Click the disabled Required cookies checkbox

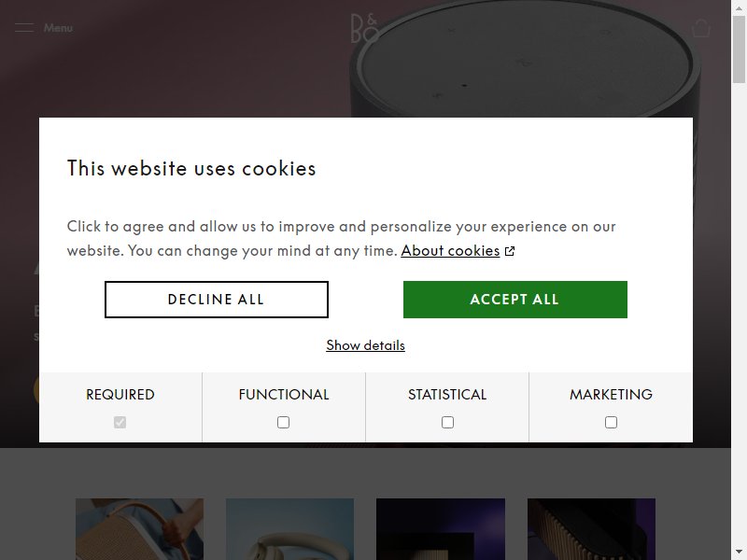tap(120, 423)
